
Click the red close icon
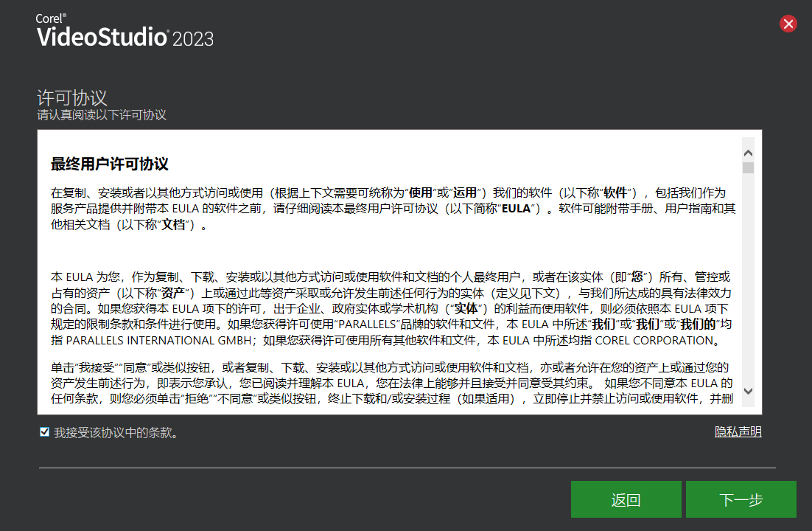(788, 23)
